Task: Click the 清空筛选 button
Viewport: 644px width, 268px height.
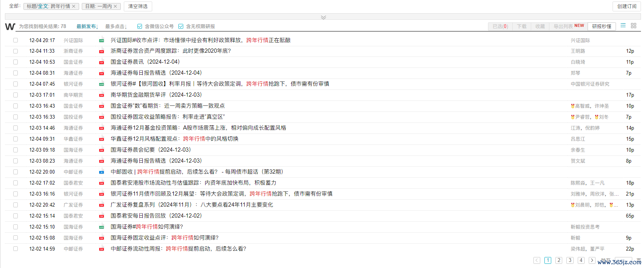Action: pyautogui.click(x=138, y=6)
